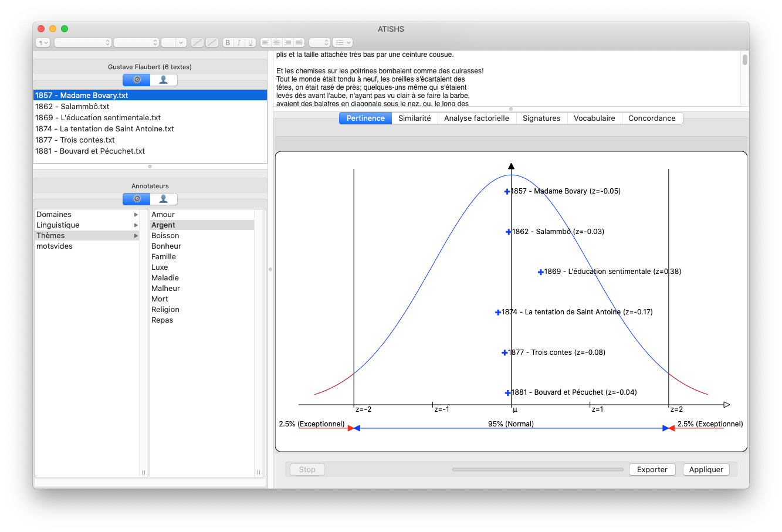The width and height of the screenshot is (782, 532).
Task: Click the progress bar beside the Stop button
Action: point(537,470)
